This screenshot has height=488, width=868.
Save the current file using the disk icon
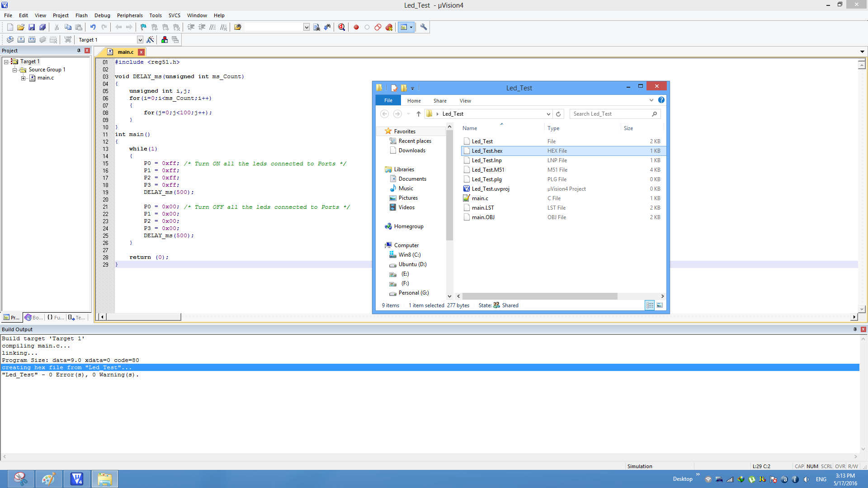[x=32, y=27]
